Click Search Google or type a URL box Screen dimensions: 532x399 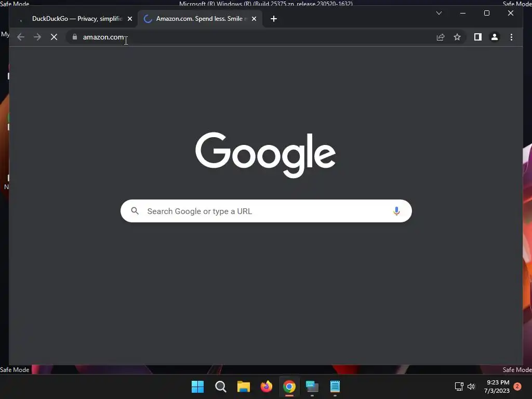coord(266,211)
